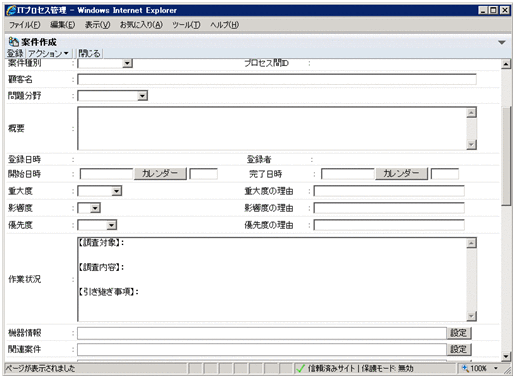Screen dimensions: 517x380
Task: Open the zoom level 100% dropdown arrow
Action: [496, 368]
